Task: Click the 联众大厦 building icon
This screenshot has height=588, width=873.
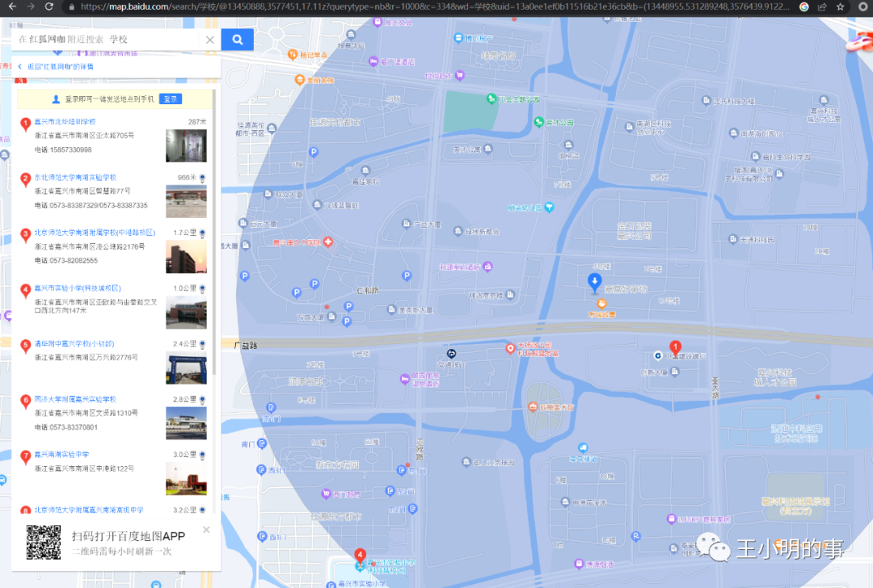Action: click(268, 194)
